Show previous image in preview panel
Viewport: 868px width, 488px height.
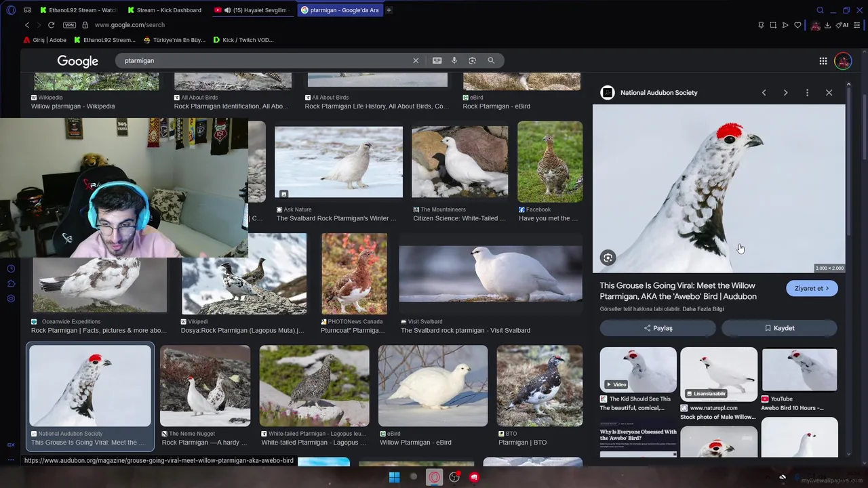pos(764,93)
